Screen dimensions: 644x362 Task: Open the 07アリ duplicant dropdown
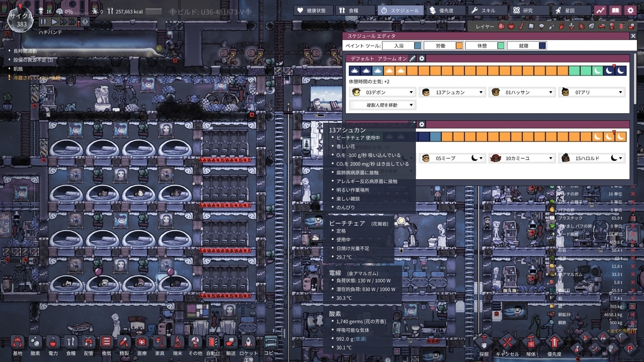coord(592,92)
